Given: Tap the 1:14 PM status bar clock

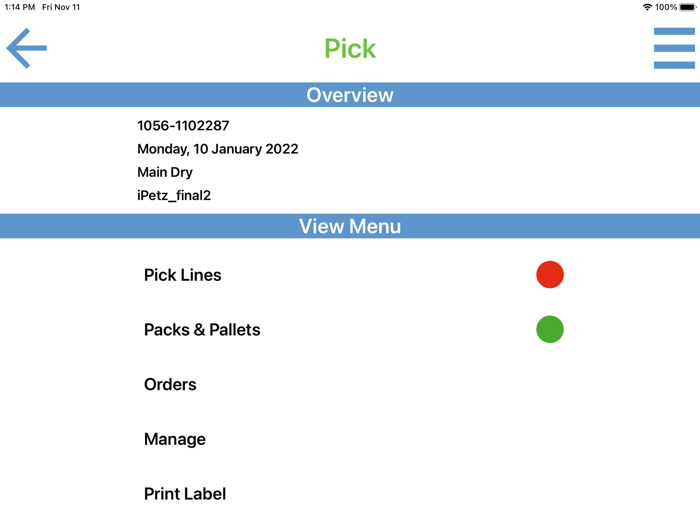Looking at the screenshot, I should pyautogui.click(x=20, y=7).
